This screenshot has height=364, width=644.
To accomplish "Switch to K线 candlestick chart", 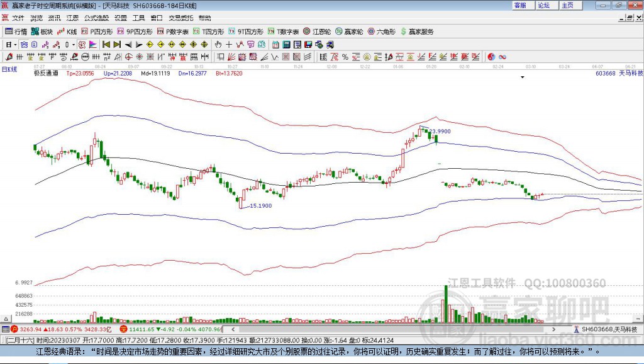I will coord(67,31).
